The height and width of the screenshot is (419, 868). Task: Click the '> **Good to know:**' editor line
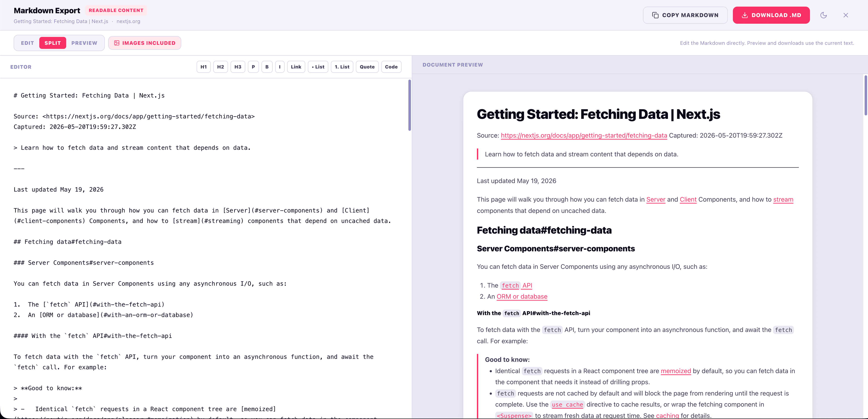48,388
